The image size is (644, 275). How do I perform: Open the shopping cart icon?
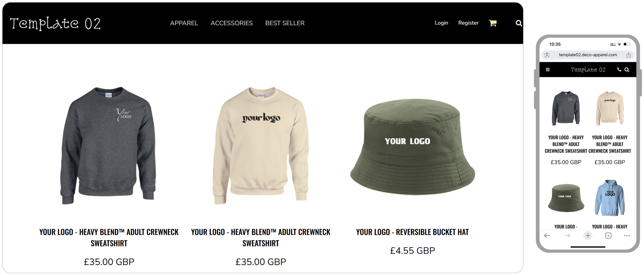point(493,23)
